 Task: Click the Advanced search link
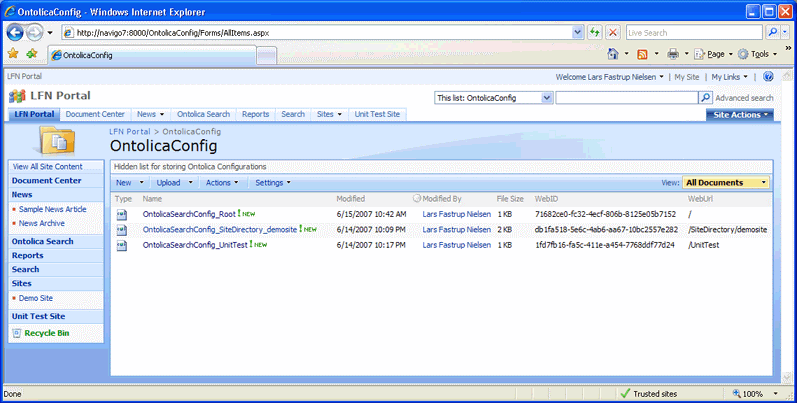click(x=744, y=98)
